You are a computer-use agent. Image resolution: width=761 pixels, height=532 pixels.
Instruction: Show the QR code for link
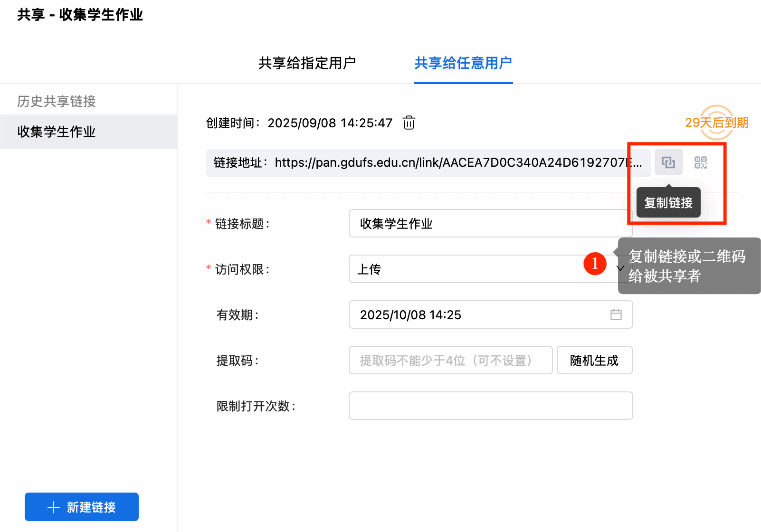pos(700,162)
